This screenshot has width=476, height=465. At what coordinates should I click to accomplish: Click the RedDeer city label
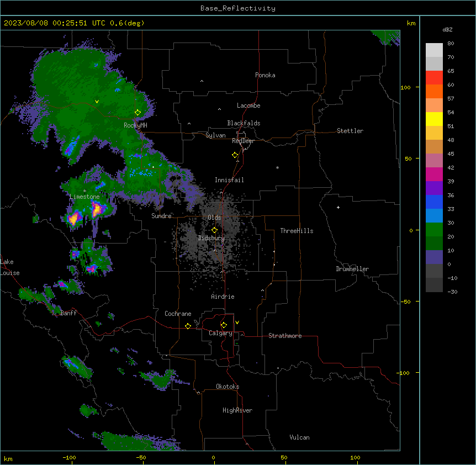[x=243, y=141]
